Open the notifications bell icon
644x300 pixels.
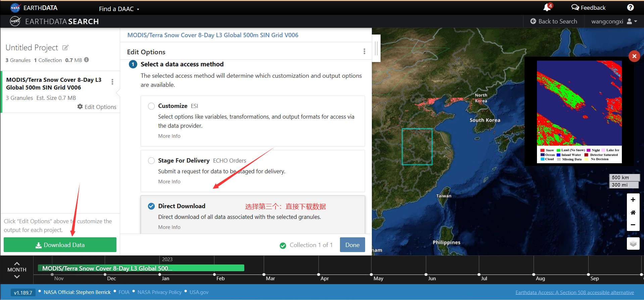tap(547, 7)
